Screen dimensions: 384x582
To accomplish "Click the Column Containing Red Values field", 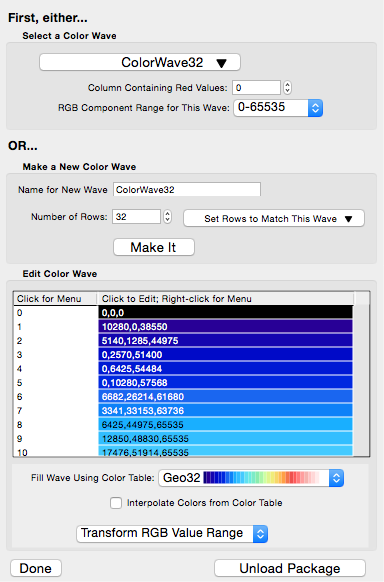I will coord(256,88).
